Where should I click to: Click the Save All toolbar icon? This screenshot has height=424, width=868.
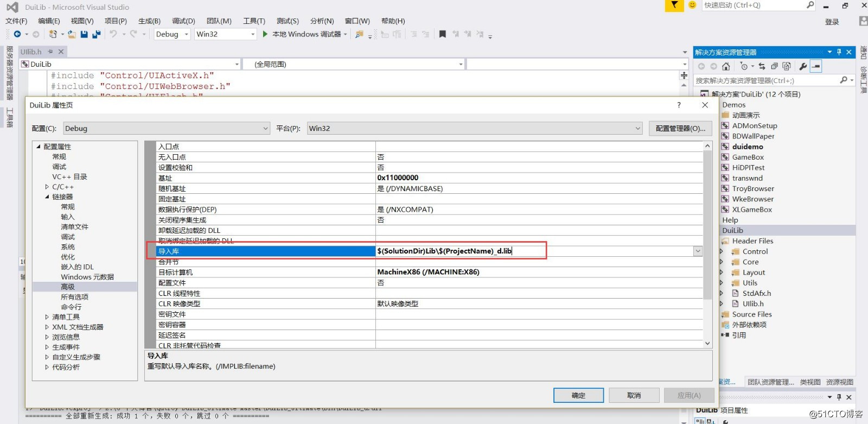[97, 34]
